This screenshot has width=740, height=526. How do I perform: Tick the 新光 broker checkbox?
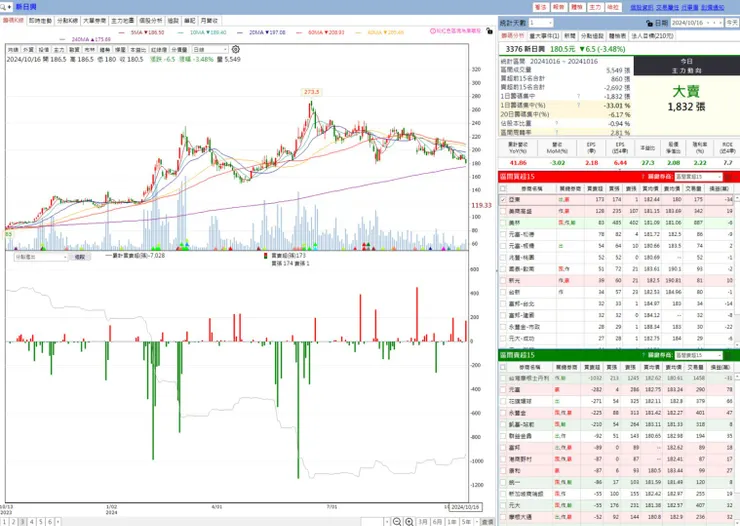point(503,281)
